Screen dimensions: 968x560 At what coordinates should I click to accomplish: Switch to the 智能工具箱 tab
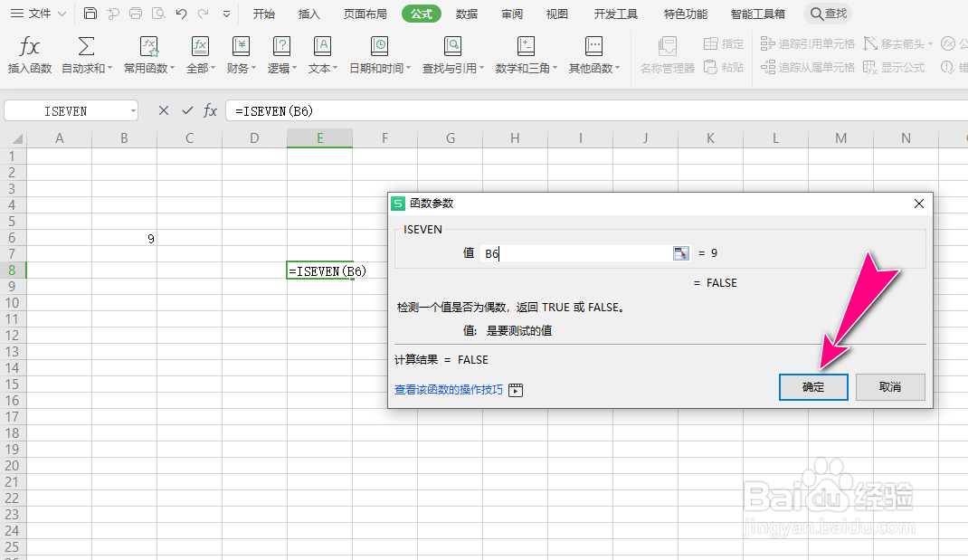tap(757, 14)
